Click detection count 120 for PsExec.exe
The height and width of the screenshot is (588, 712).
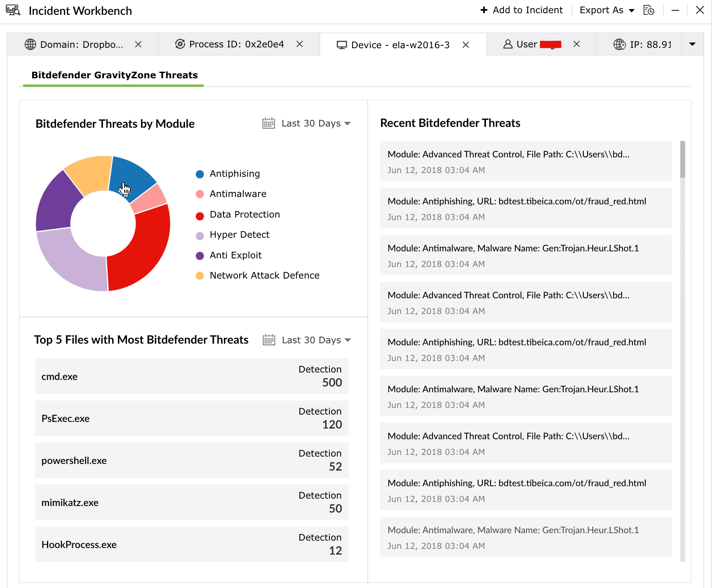pos(332,425)
